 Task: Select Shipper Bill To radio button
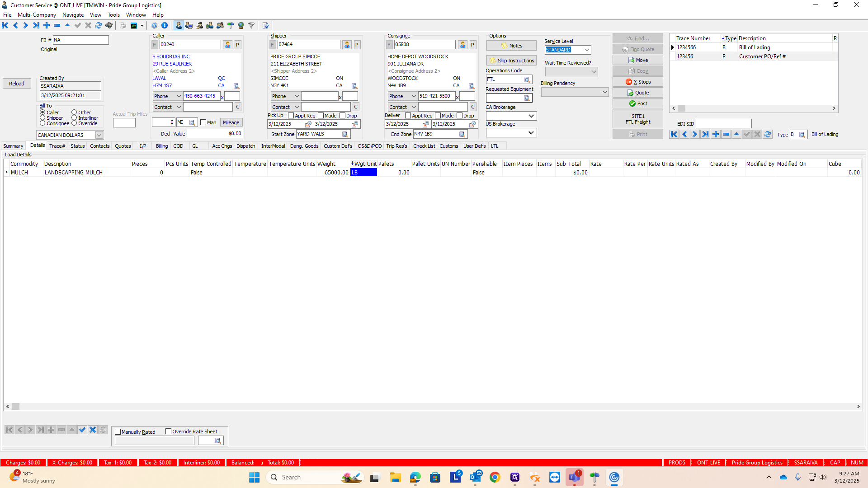click(42, 118)
